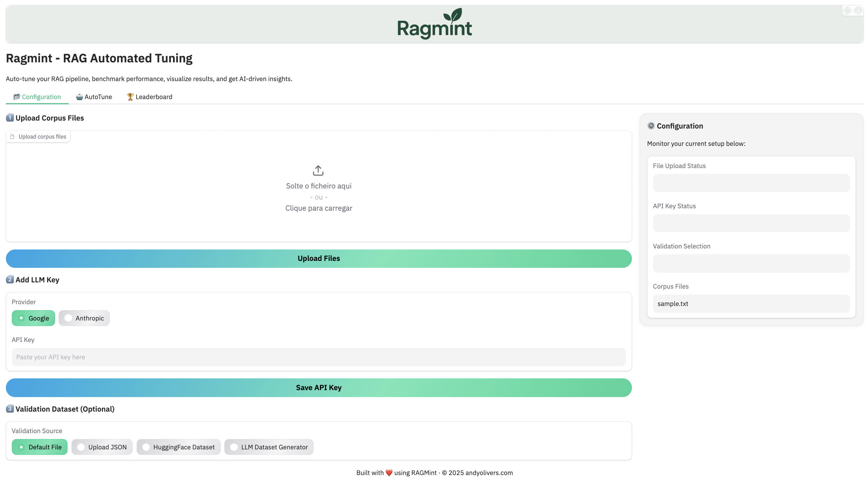Click the 'Upload corpus files' label
Image resolution: width=868 pixels, height=483 pixels.
click(x=42, y=137)
